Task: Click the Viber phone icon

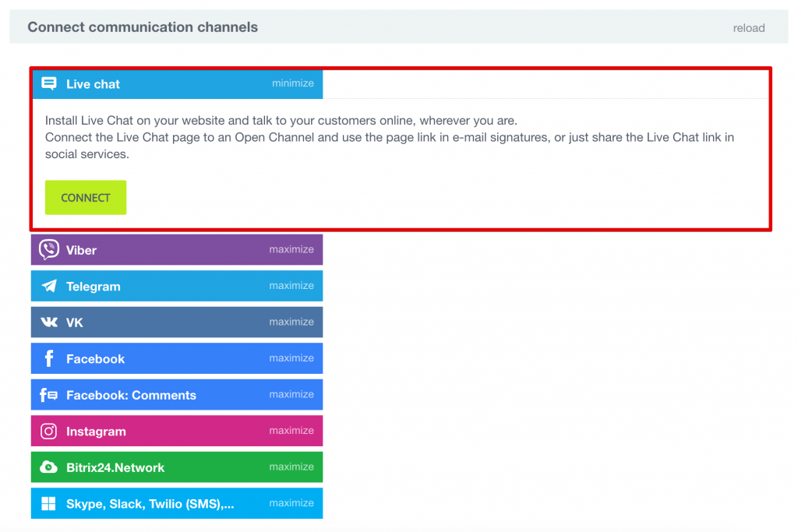Action: coord(49,250)
